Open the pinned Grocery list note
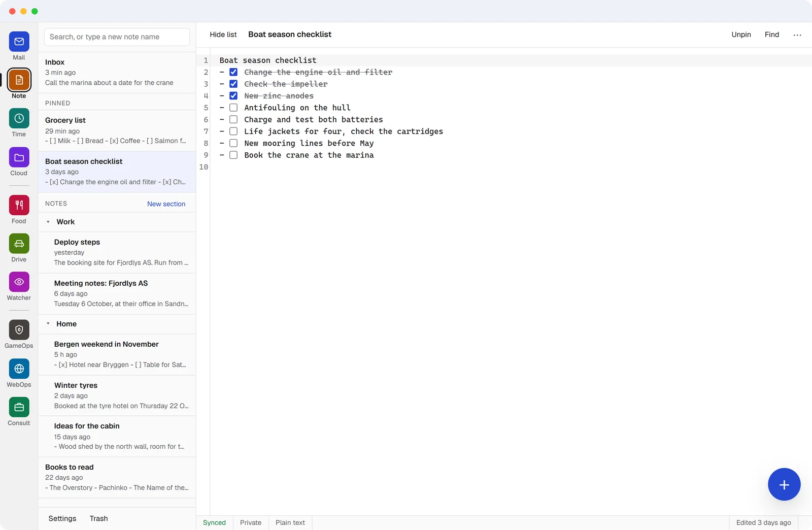812x530 pixels. 117,130
